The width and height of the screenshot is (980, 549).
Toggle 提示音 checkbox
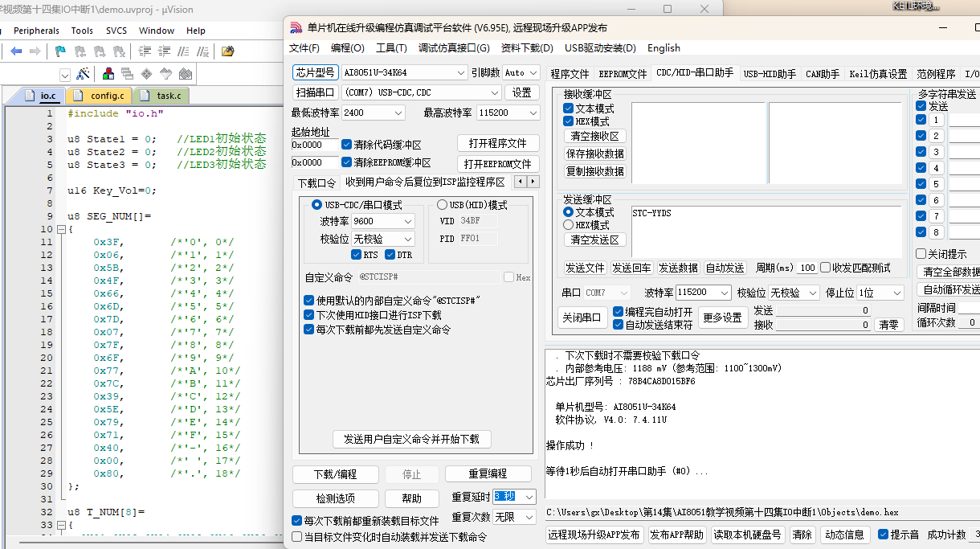coord(883,535)
